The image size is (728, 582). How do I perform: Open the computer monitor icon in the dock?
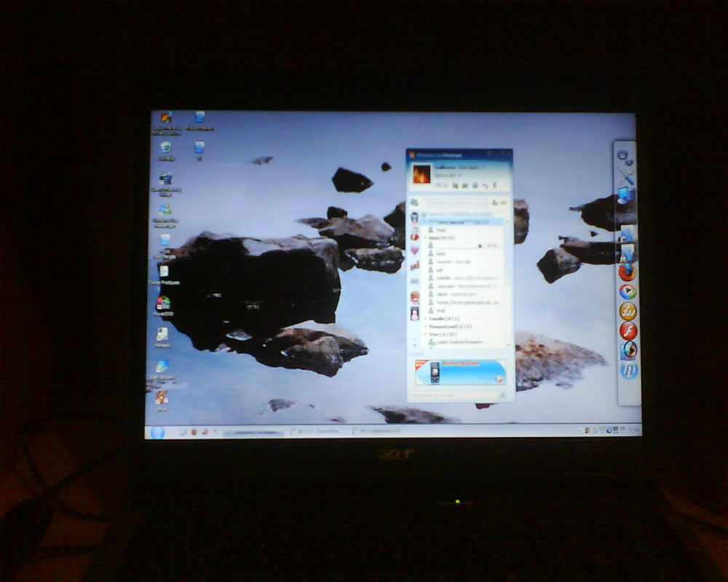coord(626,195)
